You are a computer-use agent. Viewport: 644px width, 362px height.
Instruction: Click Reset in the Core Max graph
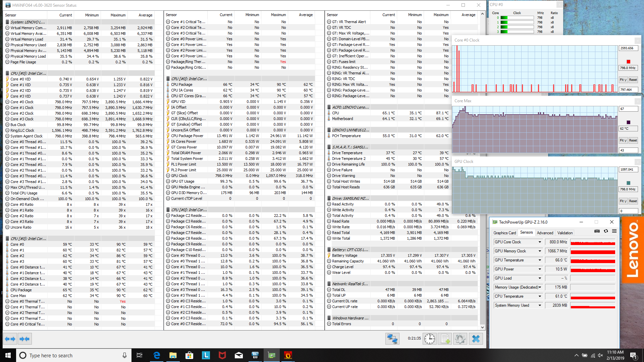click(633, 140)
